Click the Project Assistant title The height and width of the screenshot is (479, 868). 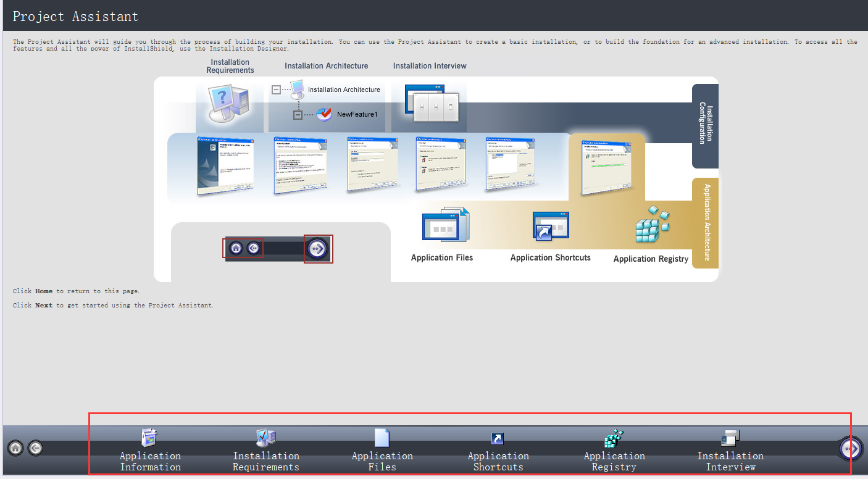(x=75, y=17)
